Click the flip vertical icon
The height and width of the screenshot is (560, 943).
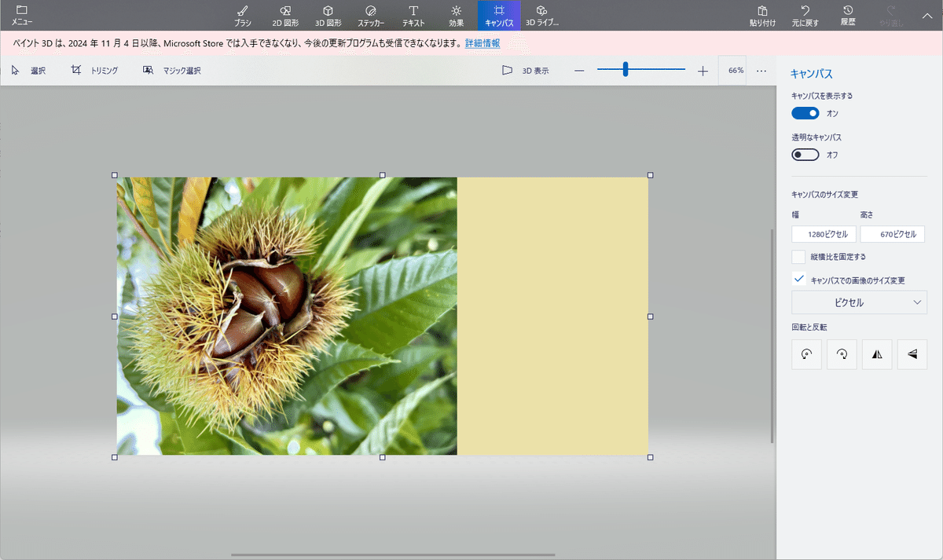point(912,354)
